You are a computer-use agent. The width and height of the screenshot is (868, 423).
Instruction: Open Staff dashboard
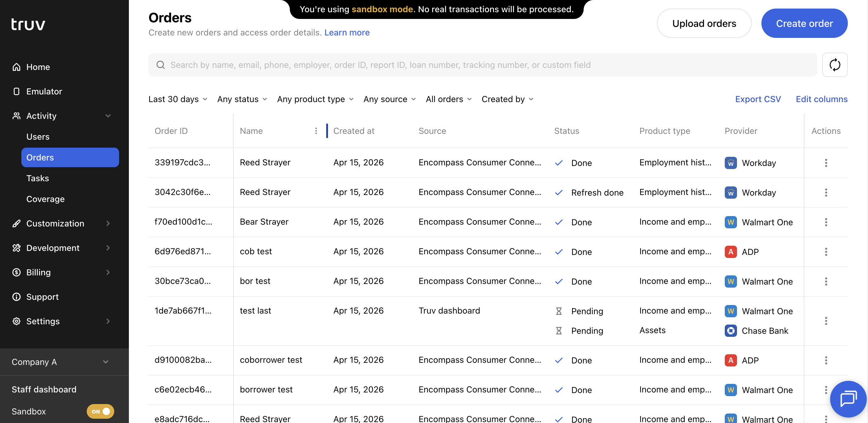click(x=44, y=390)
